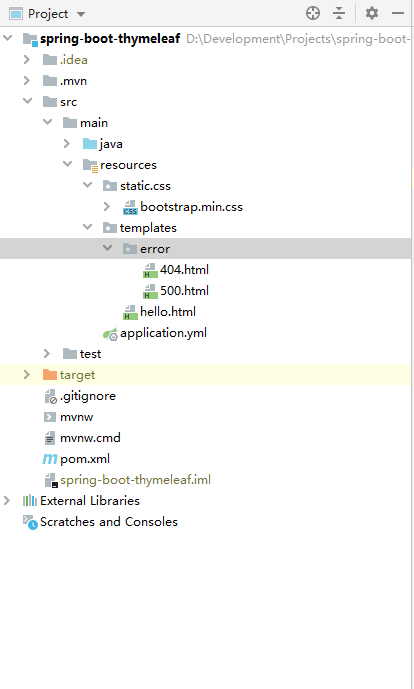Click the Scratches and Consoles icon
The width and height of the screenshot is (414, 689).
pyautogui.click(x=30, y=522)
